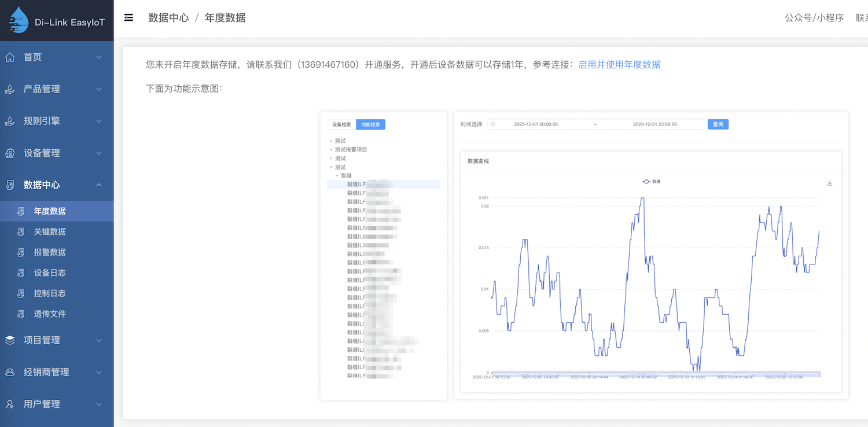The width and height of the screenshot is (868, 427).
Task: Click the 项目管理 layers icon
Action: tap(10, 340)
